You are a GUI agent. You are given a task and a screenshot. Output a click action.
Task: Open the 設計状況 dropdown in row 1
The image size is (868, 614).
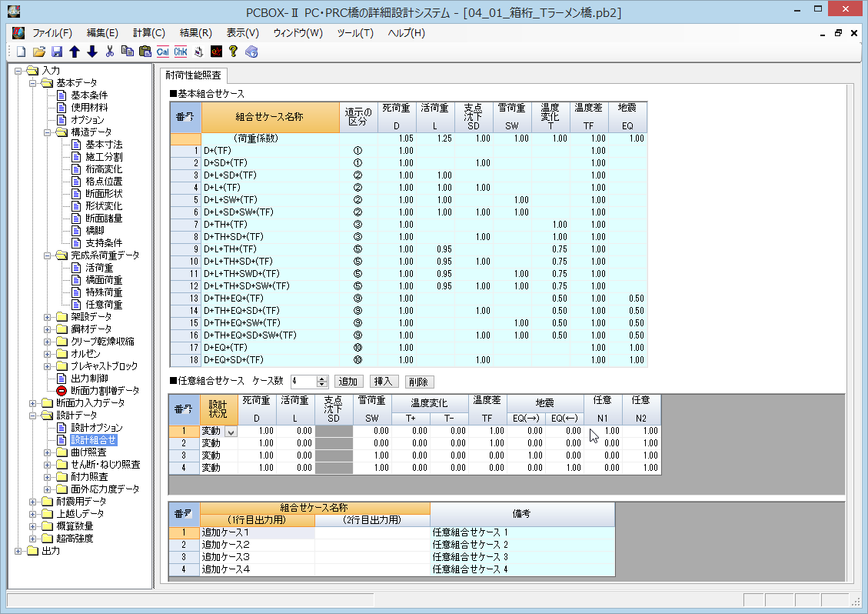pyautogui.click(x=230, y=432)
